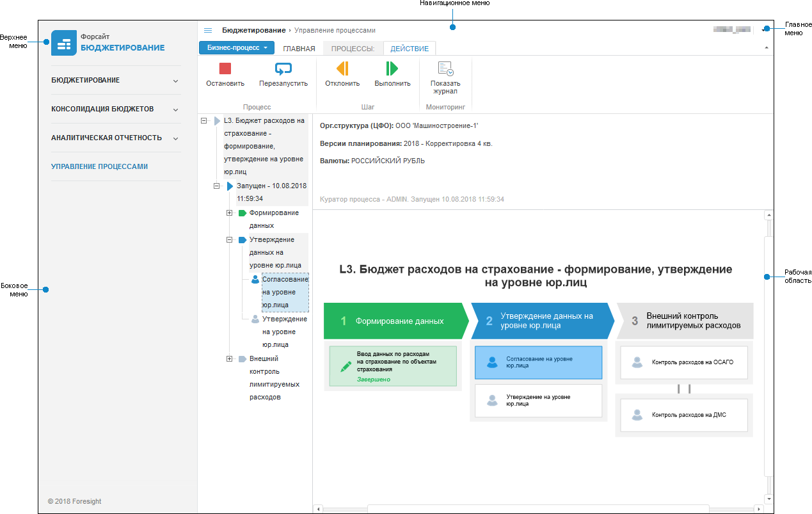Select the ДЕЙСТВИЕ ribbon tab
Image resolution: width=812 pixels, height=514 pixels.
pyautogui.click(x=410, y=49)
